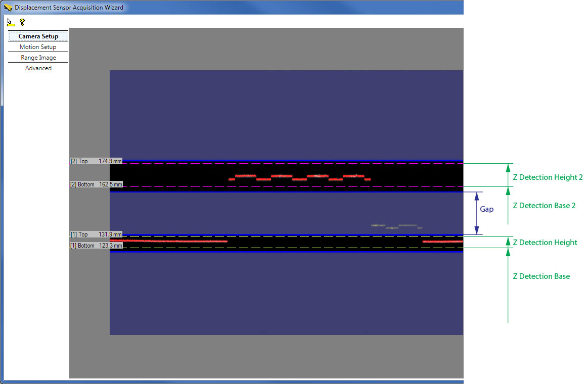The width and height of the screenshot is (588, 384).
Task: Click the Z Detection Base 2 annotation
Action: [x=544, y=205]
